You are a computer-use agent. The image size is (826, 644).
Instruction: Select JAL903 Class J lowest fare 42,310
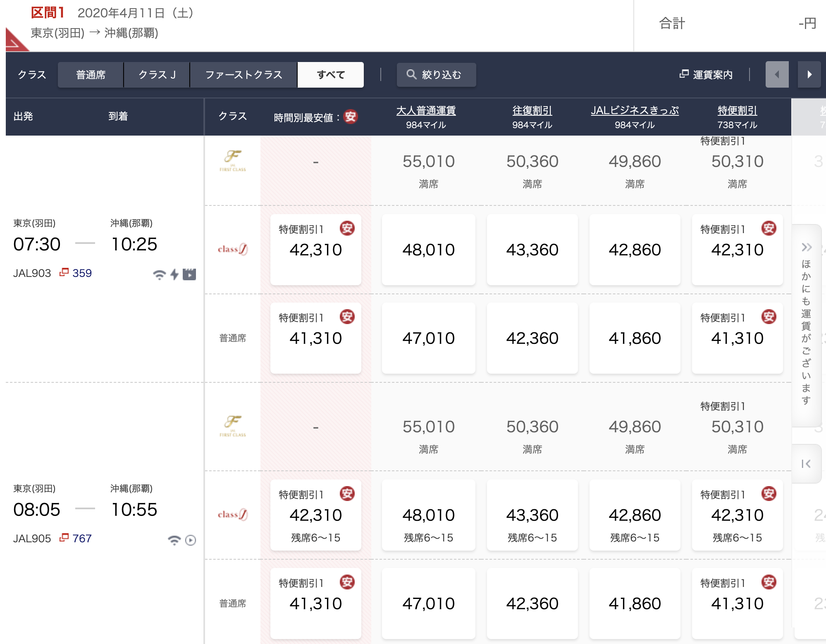click(x=316, y=250)
